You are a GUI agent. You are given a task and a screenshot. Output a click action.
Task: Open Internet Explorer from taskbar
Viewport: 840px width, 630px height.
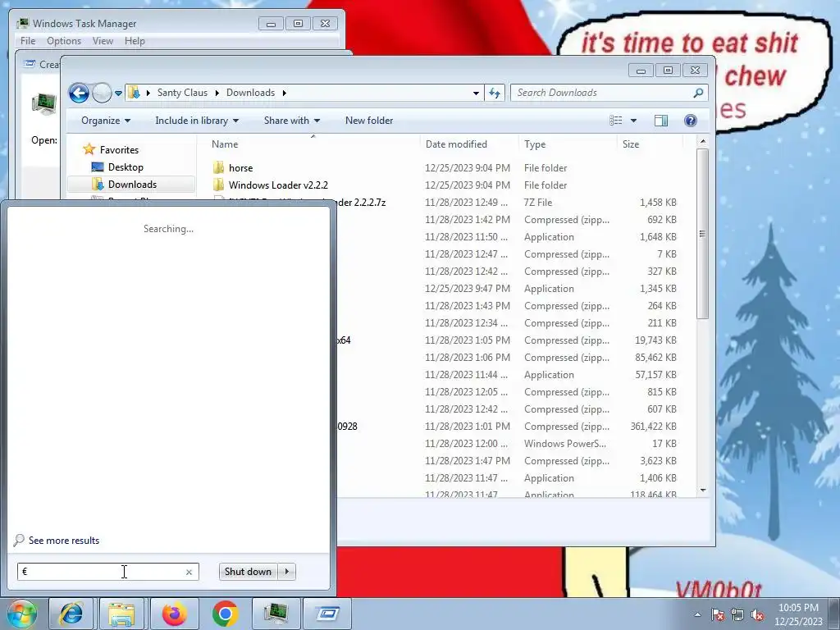point(72,614)
